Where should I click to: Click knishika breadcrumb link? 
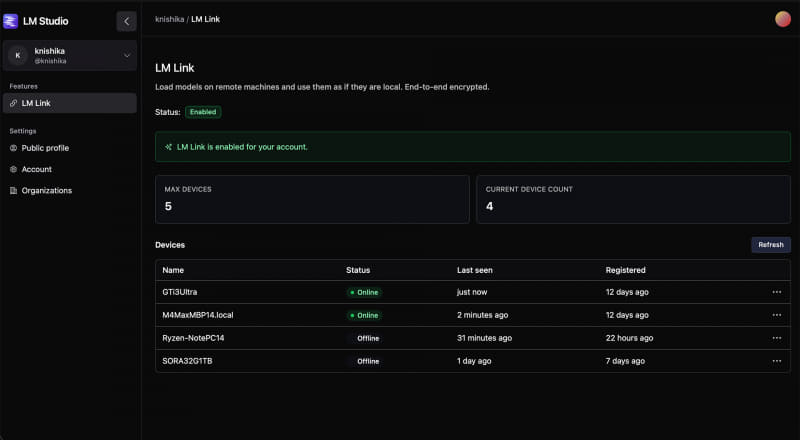point(169,19)
